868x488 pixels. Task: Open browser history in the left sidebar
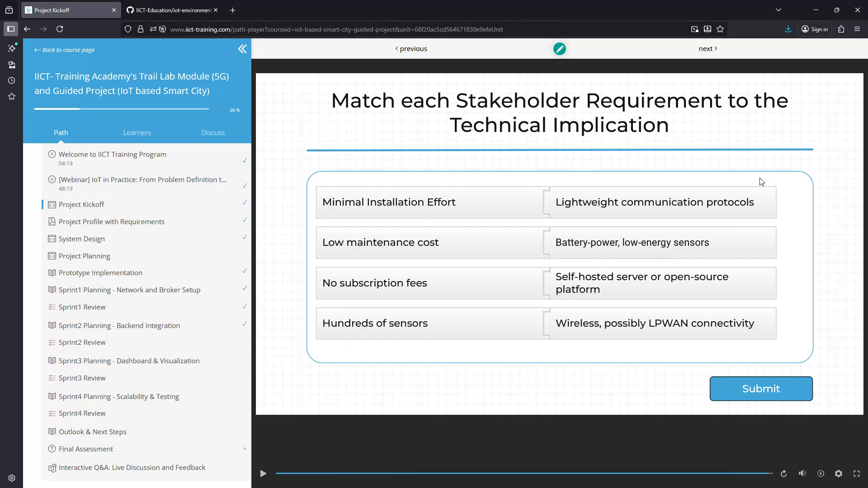tap(11, 80)
